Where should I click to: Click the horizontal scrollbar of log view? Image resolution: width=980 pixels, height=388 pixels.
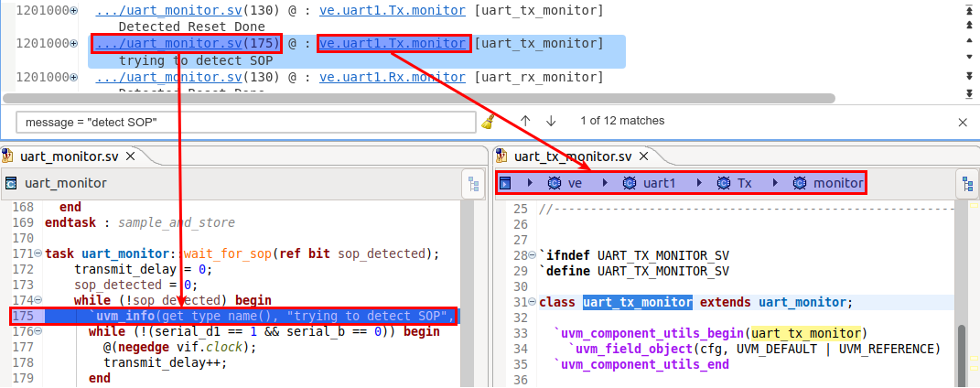tap(419, 98)
